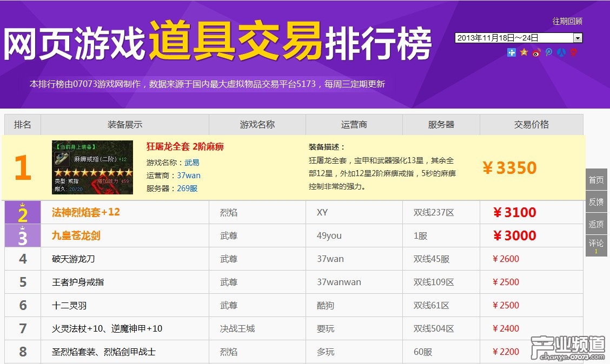
Task: Share to Renren with the blue icon
Action: pyautogui.click(x=561, y=53)
